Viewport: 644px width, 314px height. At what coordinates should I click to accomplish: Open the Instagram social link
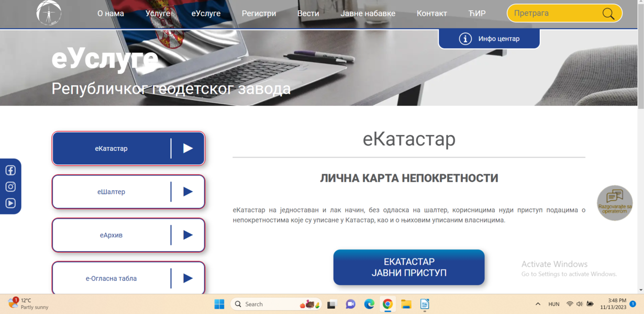point(10,187)
